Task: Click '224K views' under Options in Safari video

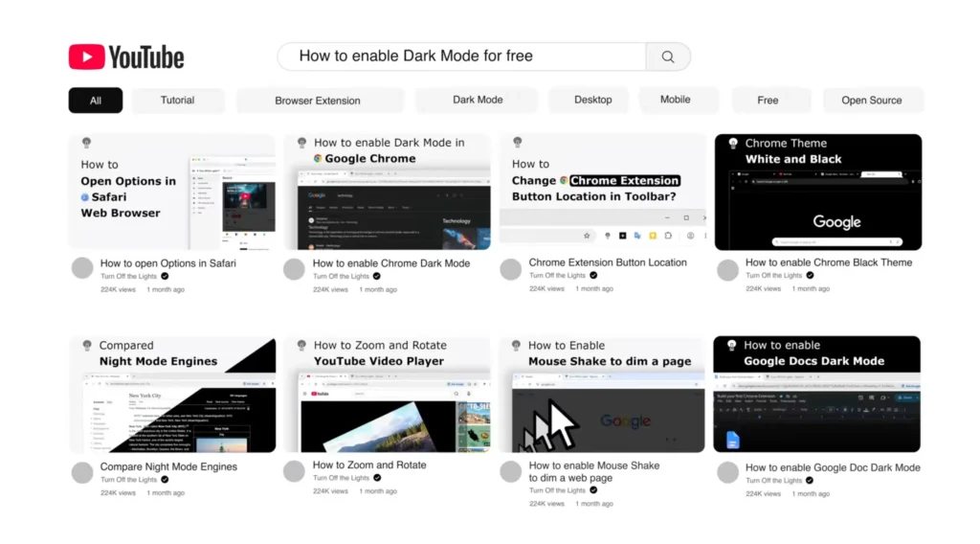Action: (118, 290)
